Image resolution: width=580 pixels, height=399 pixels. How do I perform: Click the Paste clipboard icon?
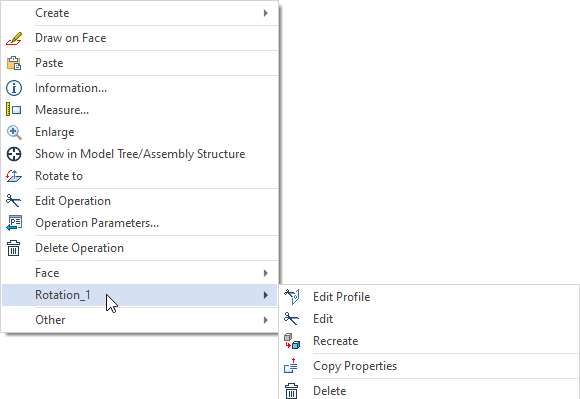(14, 63)
